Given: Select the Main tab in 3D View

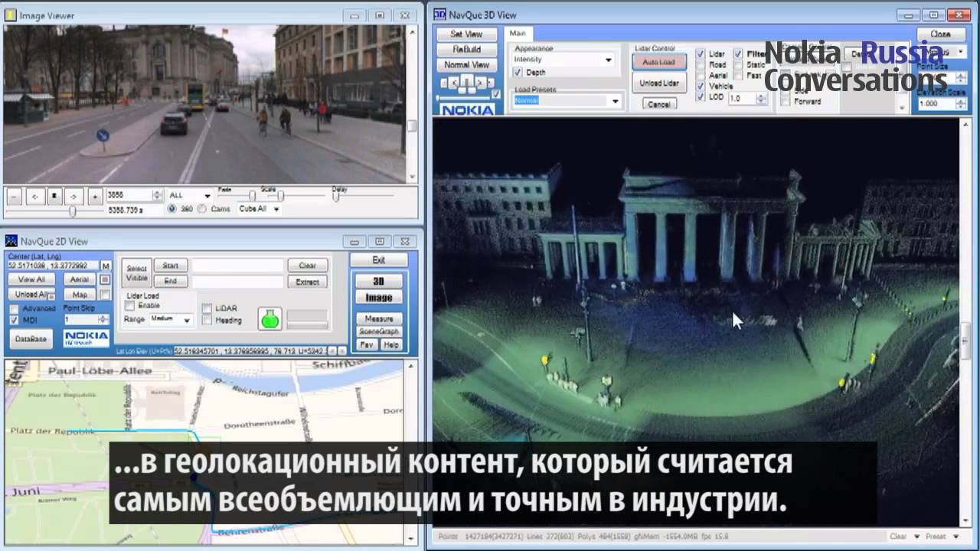Looking at the screenshot, I should pos(518,33).
